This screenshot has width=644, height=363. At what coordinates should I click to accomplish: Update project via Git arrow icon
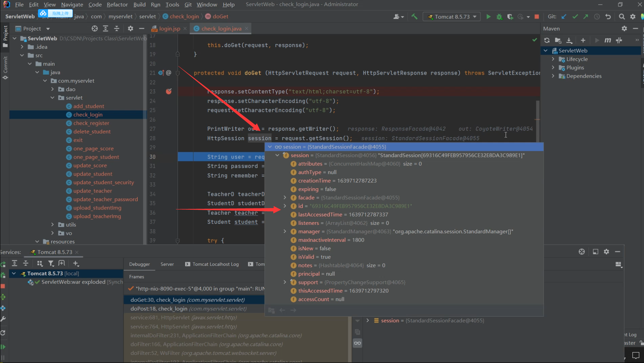pyautogui.click(x=564, y=16)
